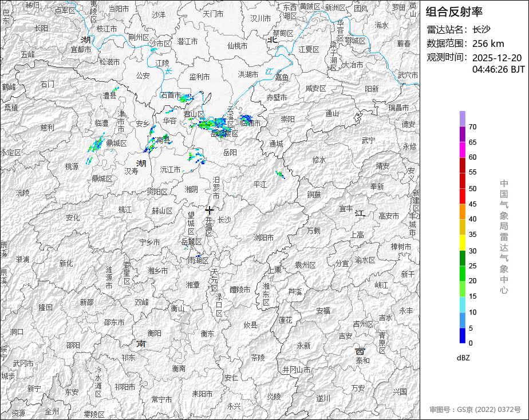Click the 宁乡市 label on the map
The width and height of the screenshot is (529, 420).
(150, 243)
